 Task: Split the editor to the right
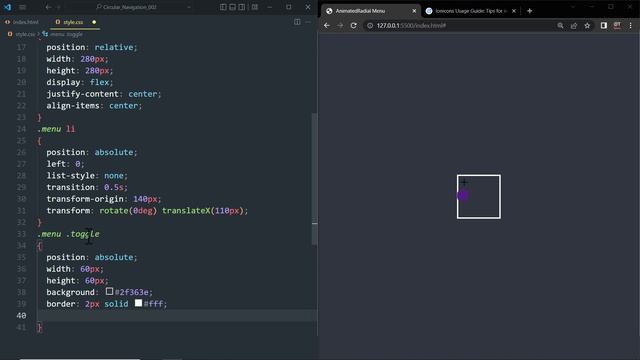click(x=297, y=22)
